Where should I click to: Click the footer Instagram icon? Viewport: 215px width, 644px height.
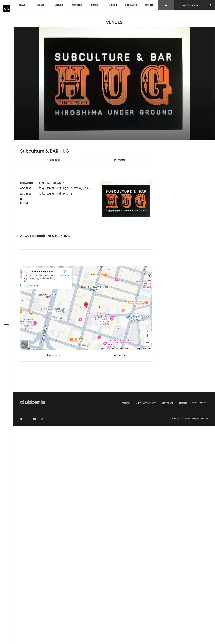pyautogui.click(x=42, y=419)
